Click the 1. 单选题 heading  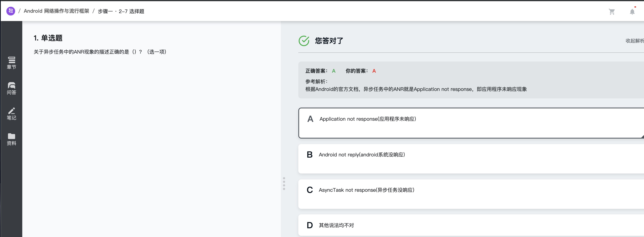pyautogui.click(x=48, y=38)
